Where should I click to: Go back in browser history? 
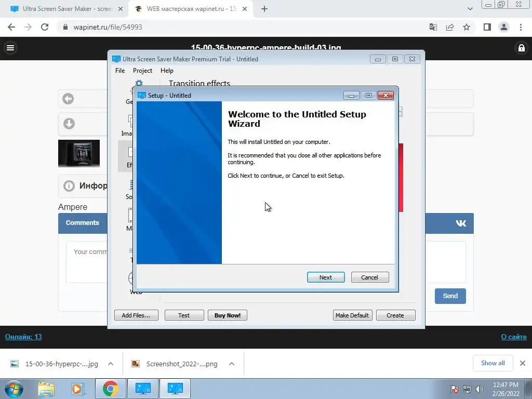(x=11, y=27)
